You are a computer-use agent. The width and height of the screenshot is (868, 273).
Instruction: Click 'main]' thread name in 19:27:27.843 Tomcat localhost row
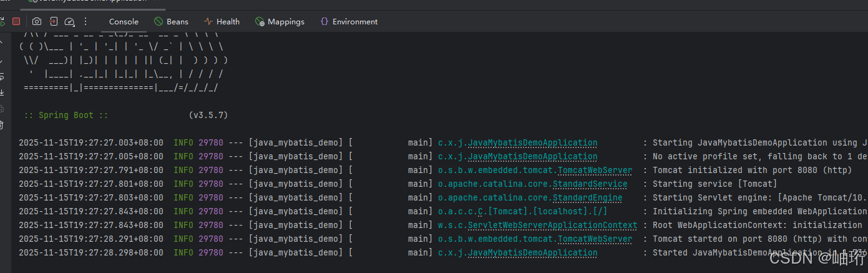point(420,211)
